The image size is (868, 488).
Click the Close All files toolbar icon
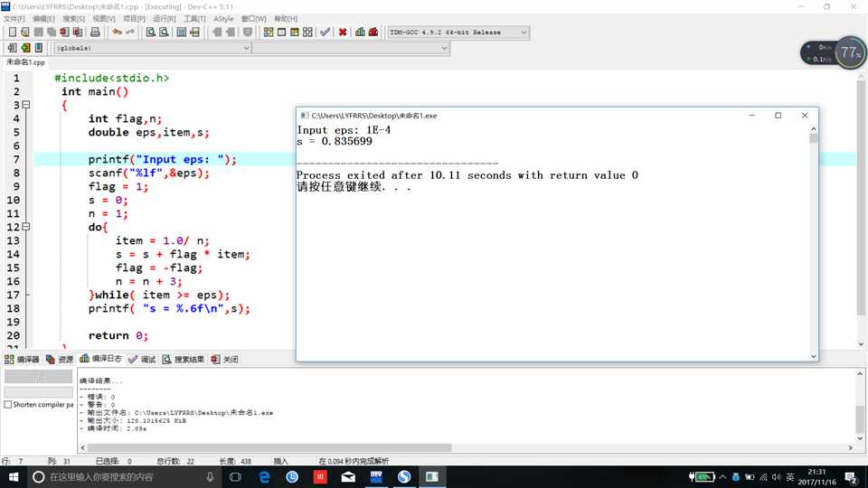click(x=78, y=33)
